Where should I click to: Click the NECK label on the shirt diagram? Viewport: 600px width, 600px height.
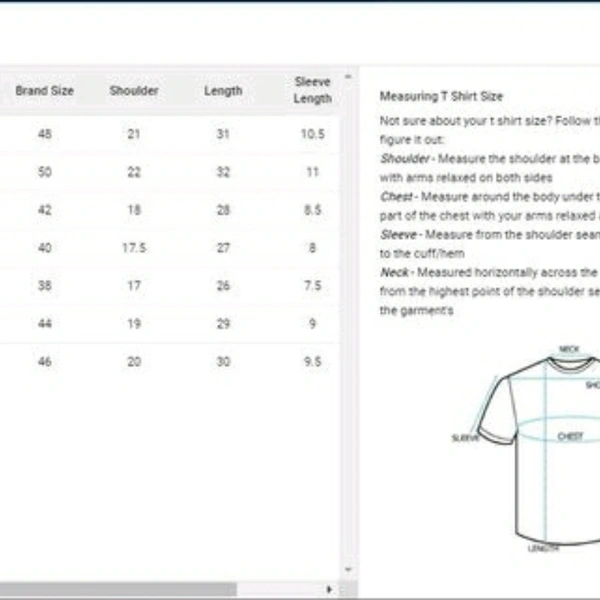(x=569, y=349)
